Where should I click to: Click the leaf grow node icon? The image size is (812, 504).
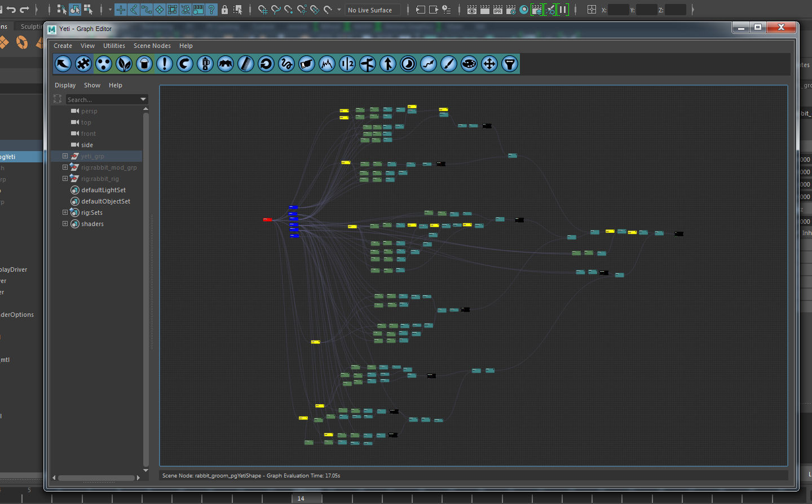coord(124,64)
